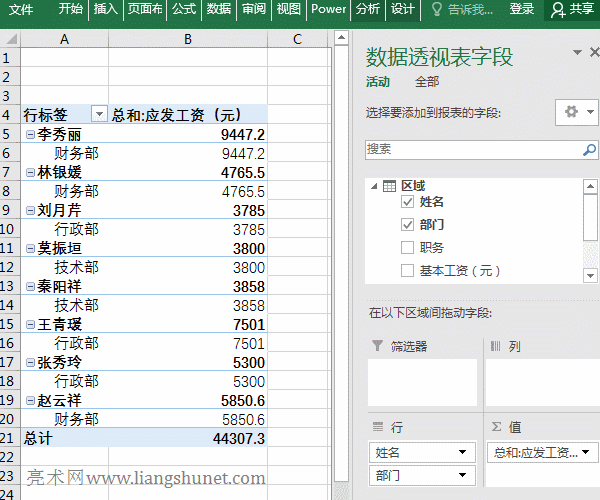The height and width of the screenshot is (500, 600).
Task: Click the 登录 sign-in button
Action: pyautogui.click(x=521, y=9)
